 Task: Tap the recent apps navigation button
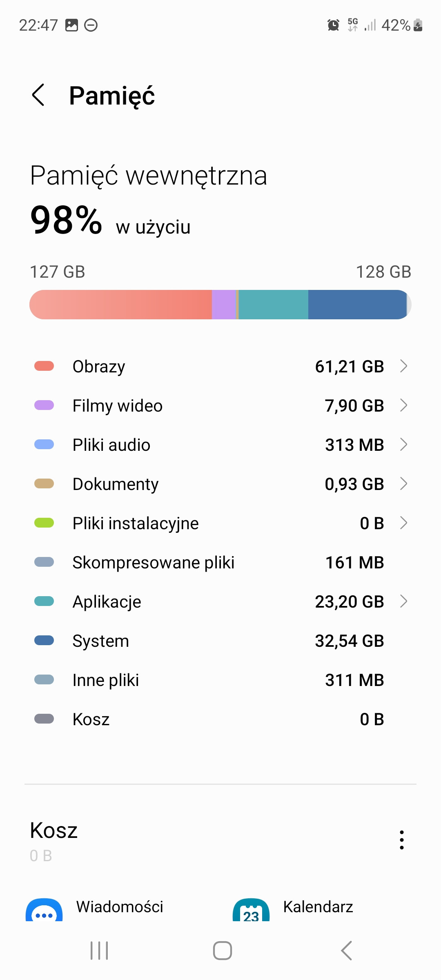tap(99, 951)
